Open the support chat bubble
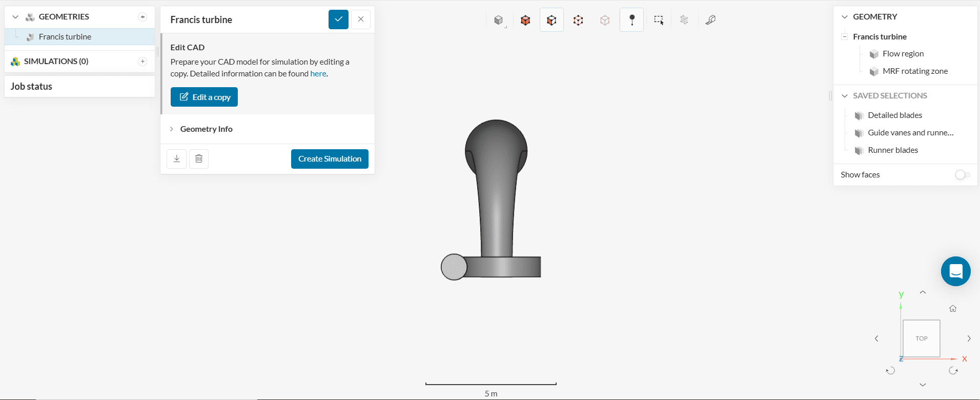This screenshot has width=980, height=400. (955, 271)
